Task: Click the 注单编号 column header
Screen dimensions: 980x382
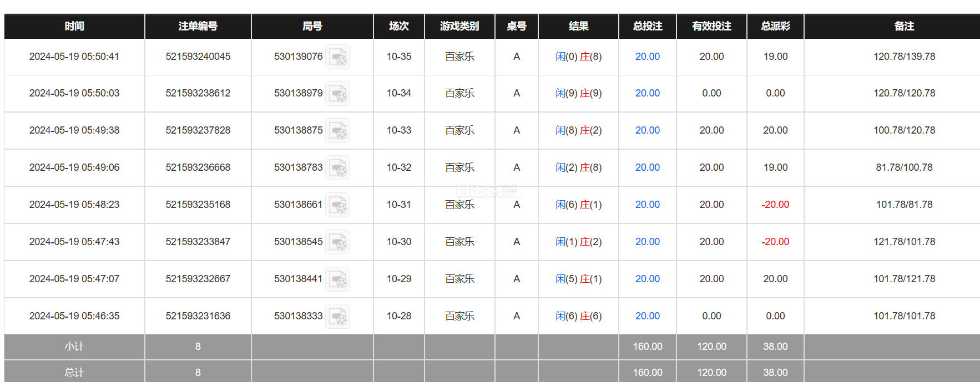Action: pyautogui.click(x=198, y=26)
